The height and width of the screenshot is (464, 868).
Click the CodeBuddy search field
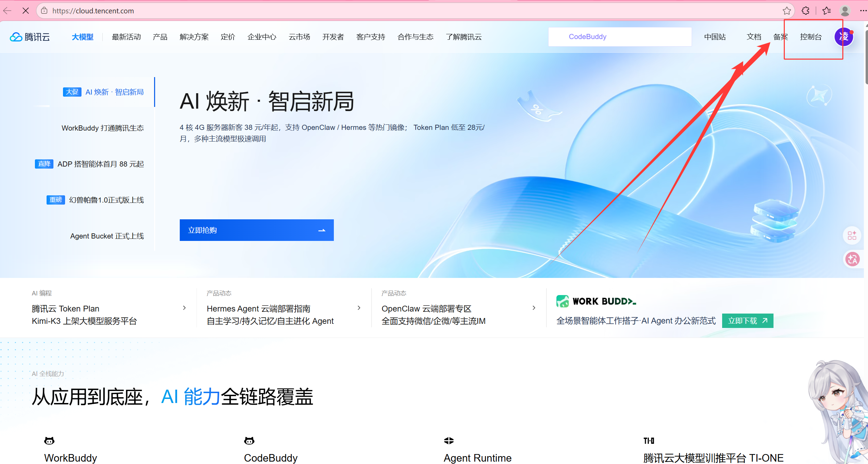pyautogui.click(x=620, y=37)
